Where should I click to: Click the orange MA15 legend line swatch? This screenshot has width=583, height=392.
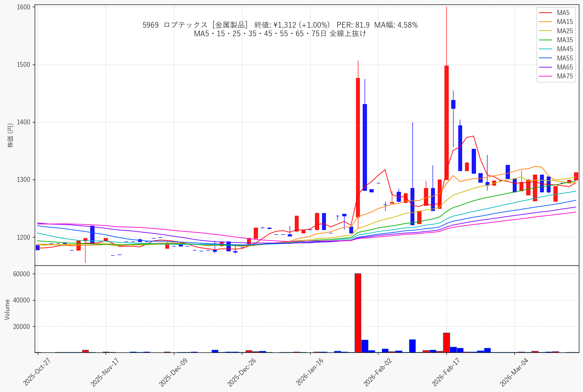(546, 22)
